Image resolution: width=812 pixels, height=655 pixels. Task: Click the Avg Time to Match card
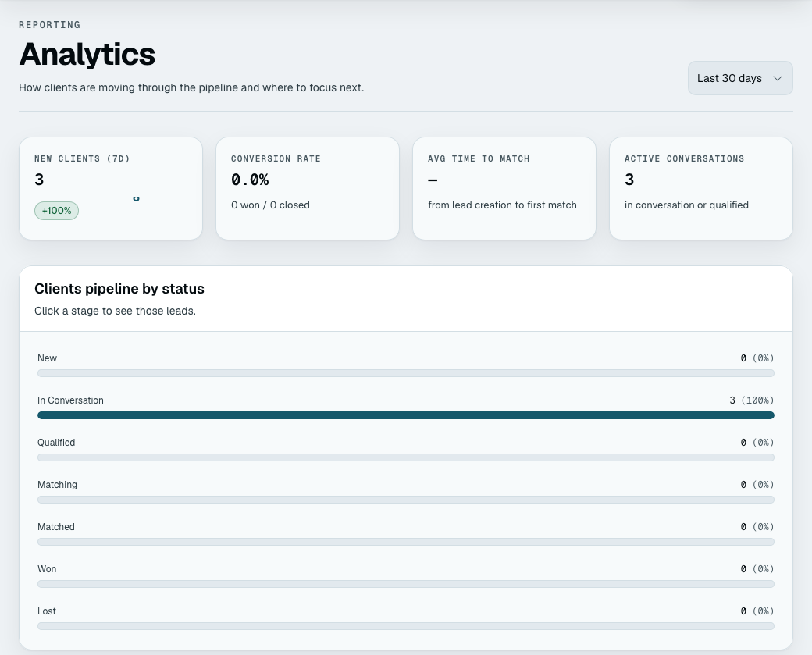tap(504, 188)
